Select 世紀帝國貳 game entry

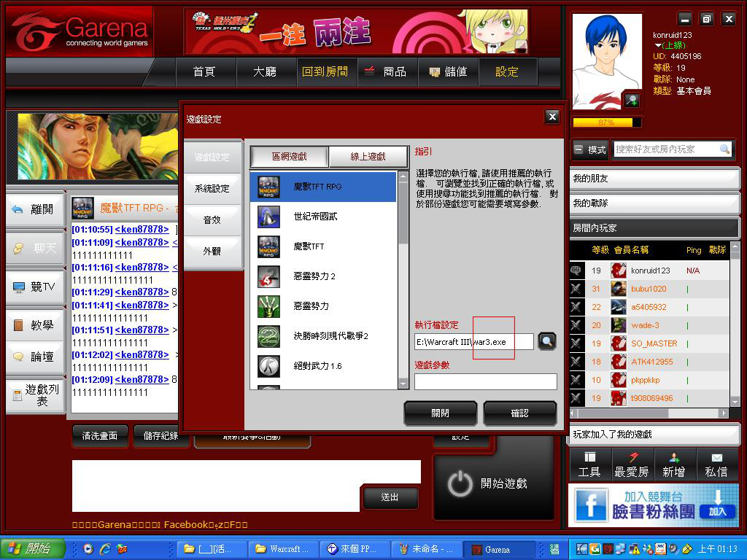tap(323, 217)
